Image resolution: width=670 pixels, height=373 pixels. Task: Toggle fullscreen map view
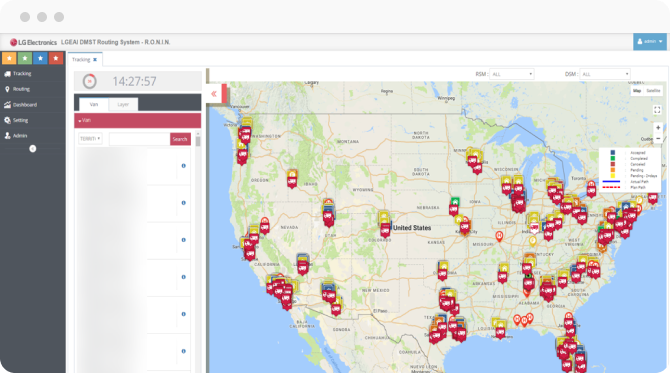pos(657,110)
